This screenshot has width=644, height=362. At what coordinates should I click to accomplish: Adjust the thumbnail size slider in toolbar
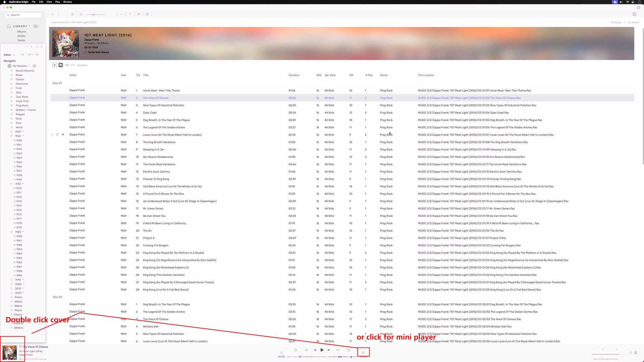coord(95,14)
